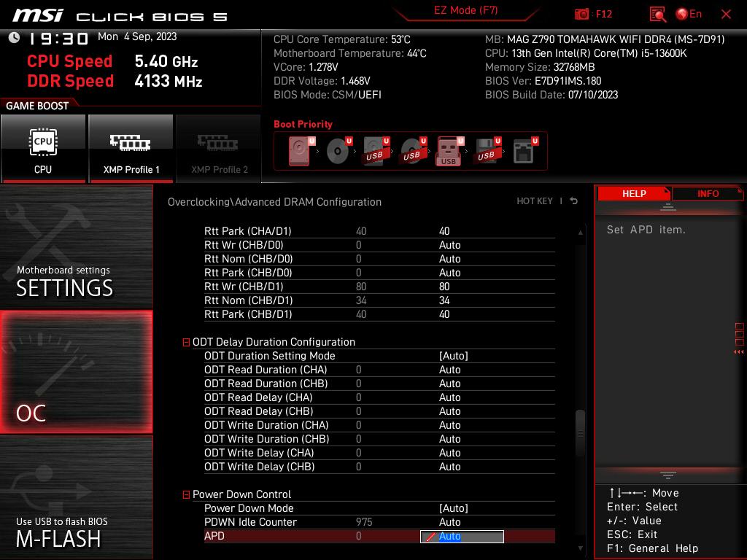Click the help panel top collapse handle

668,206
